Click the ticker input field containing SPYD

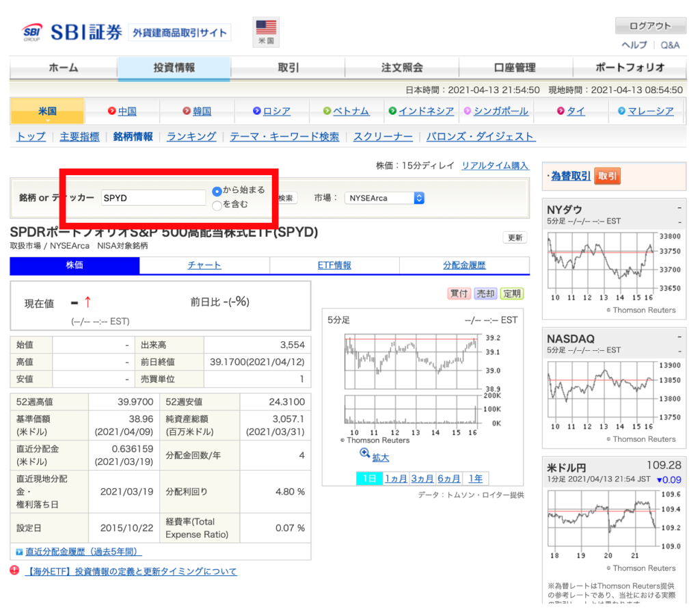coord(153,198)
